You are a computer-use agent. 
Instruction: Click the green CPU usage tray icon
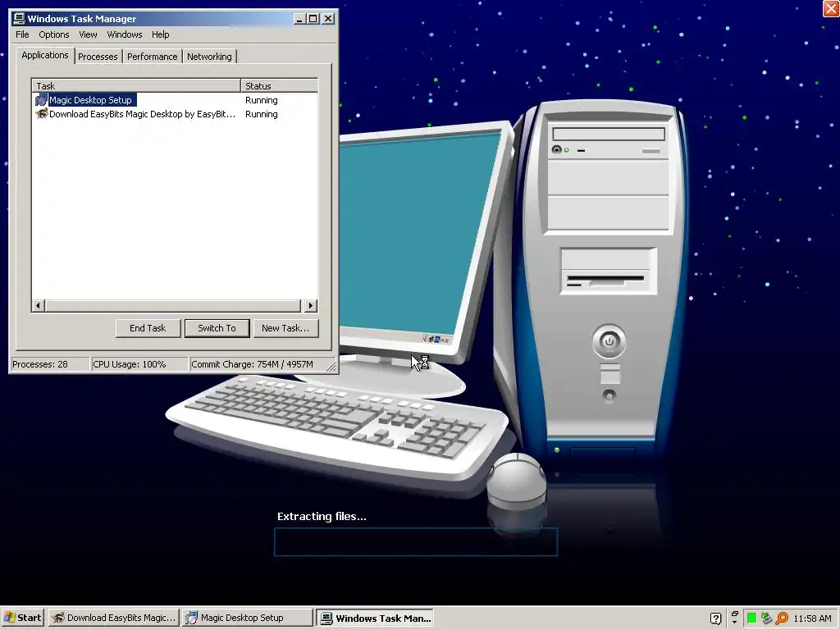(x=751, y=619)
